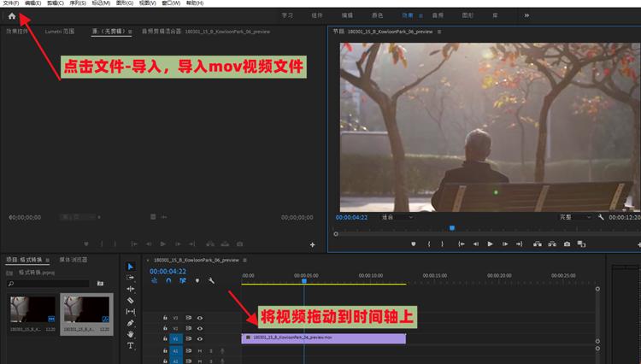Toggle sync lock on track V2

(x=189, y=328)
